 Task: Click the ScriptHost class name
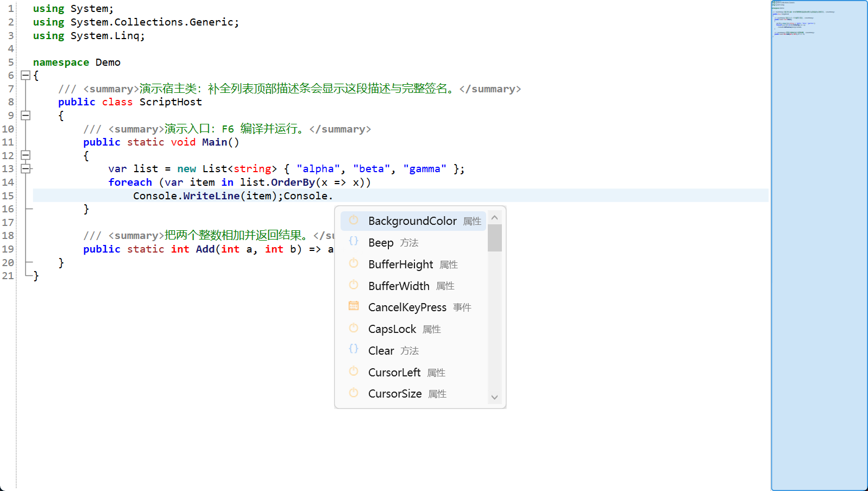[171, 102]
